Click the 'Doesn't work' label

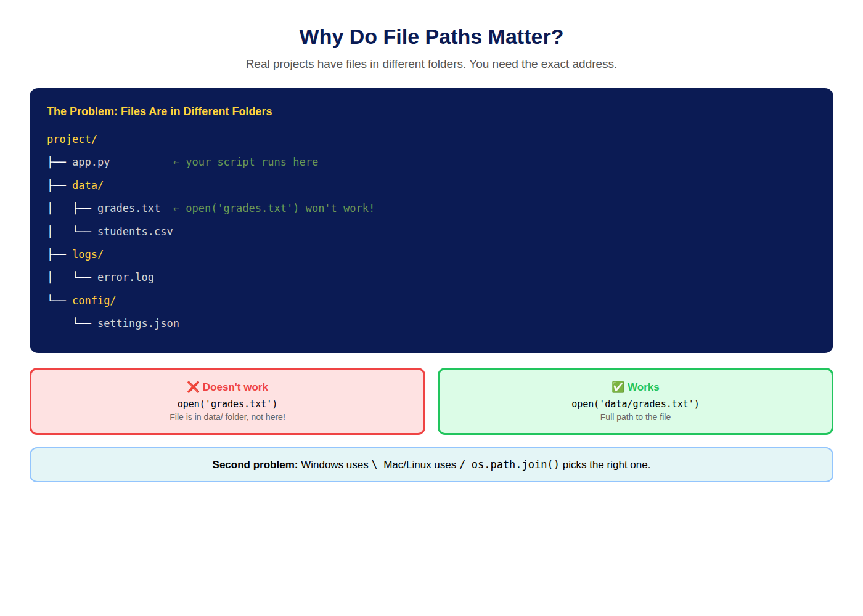coord(235,387)
